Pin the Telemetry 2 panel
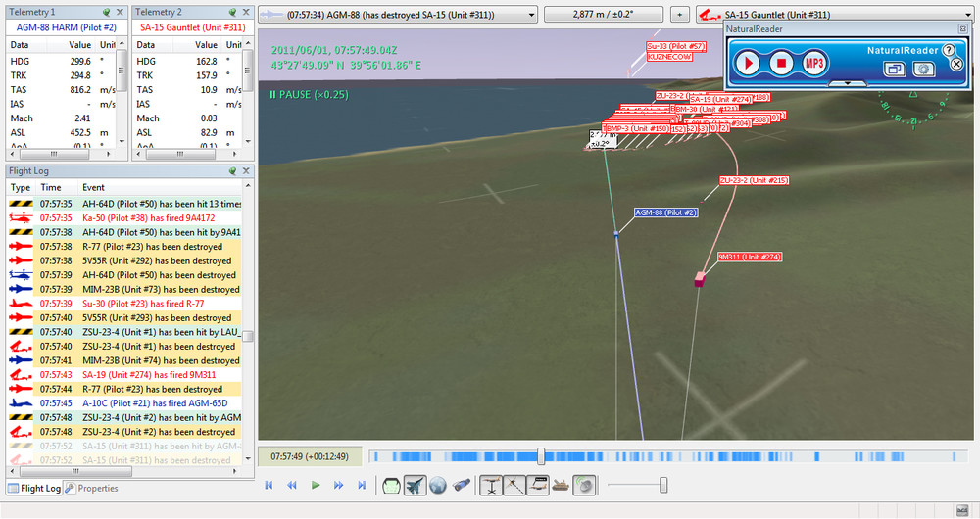Screen dimensions: 980x519 point(232,12)
